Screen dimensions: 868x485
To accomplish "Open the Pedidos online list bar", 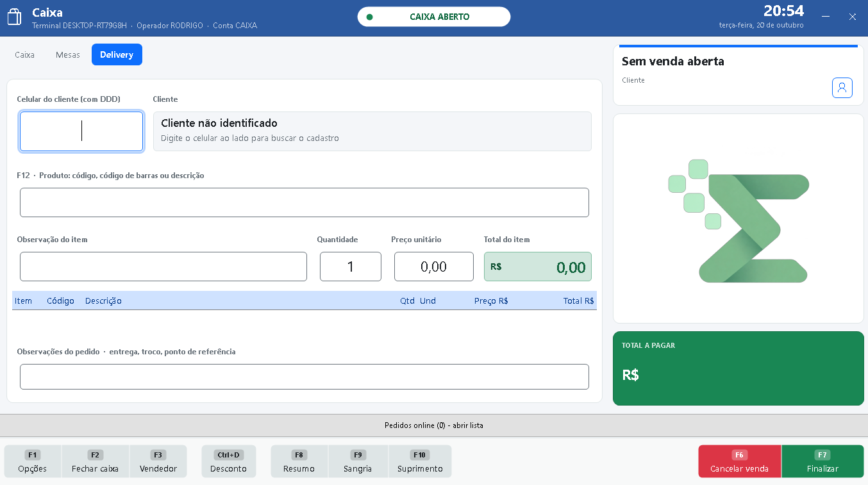I will click(x=434, y=425).
